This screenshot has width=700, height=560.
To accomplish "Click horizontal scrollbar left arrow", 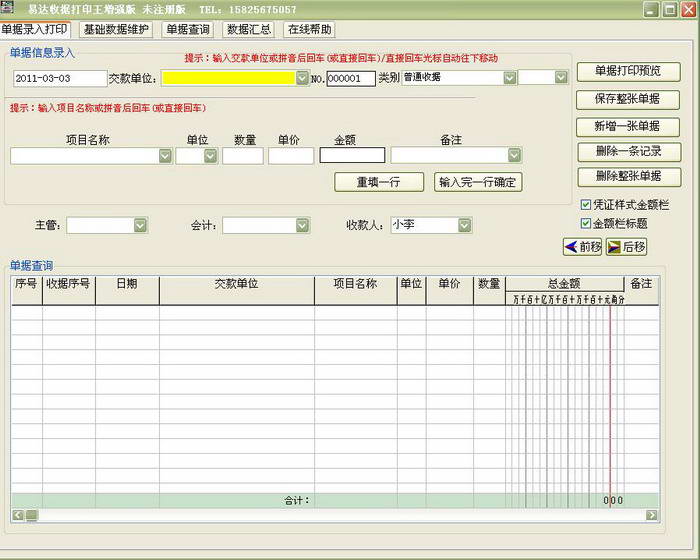I will tap(18, 515).
